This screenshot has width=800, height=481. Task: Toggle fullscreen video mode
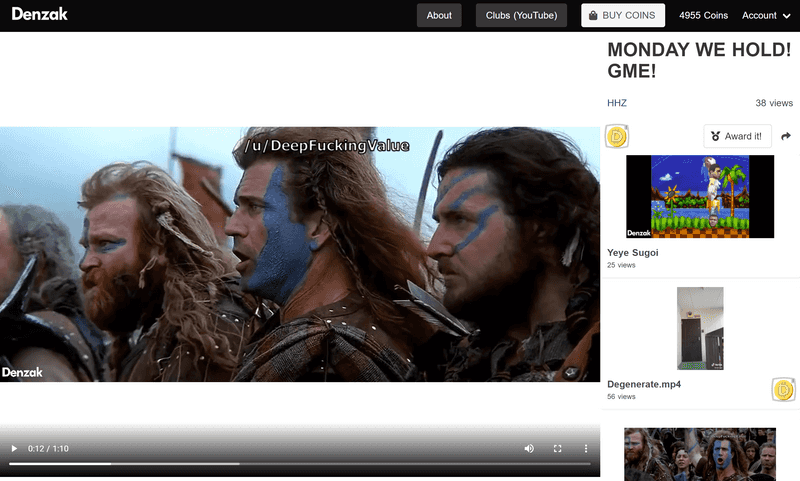[558, 449]
